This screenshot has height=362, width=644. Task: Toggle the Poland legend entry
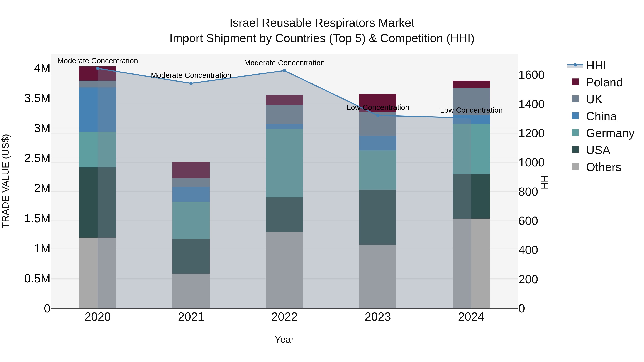(597, 82)
